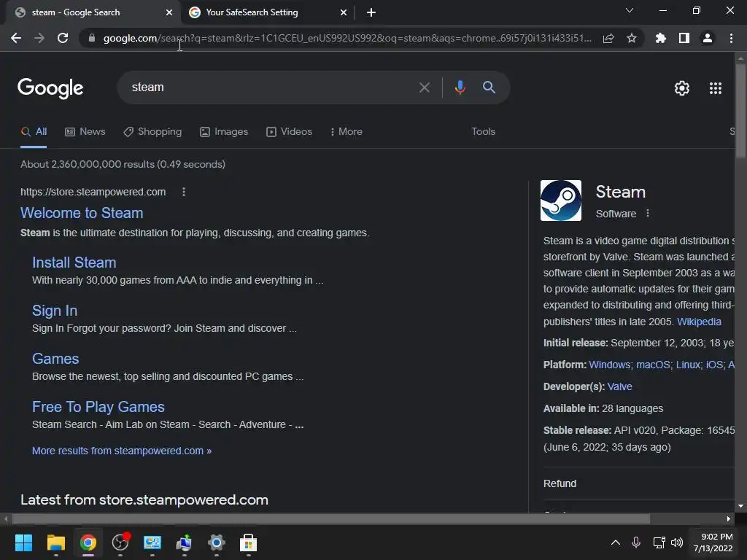Share this page icon in address bar
Screen dimensions: 747x560
[x=608, y=38]
